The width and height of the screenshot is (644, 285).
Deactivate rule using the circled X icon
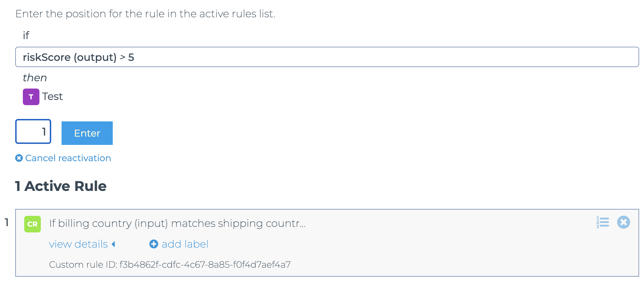point(624,222)
